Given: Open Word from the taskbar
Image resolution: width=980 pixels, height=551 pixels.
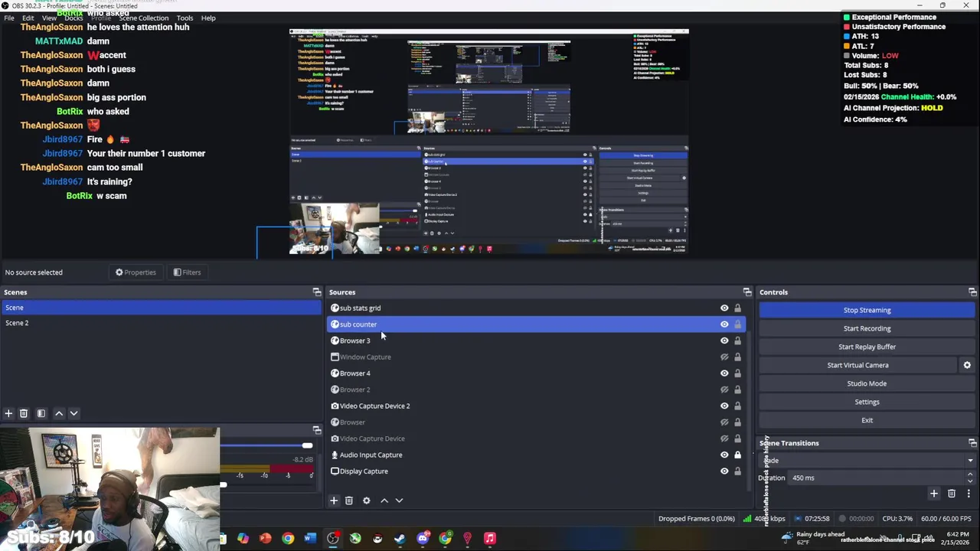Looking at the screenshot, I should click(310, 539).
